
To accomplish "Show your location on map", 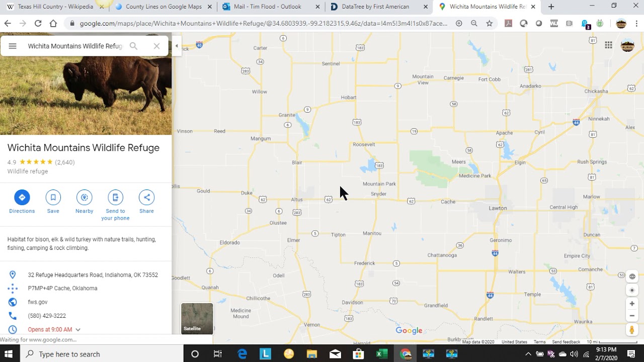I will pyautogui.click(x=632, y=290).
